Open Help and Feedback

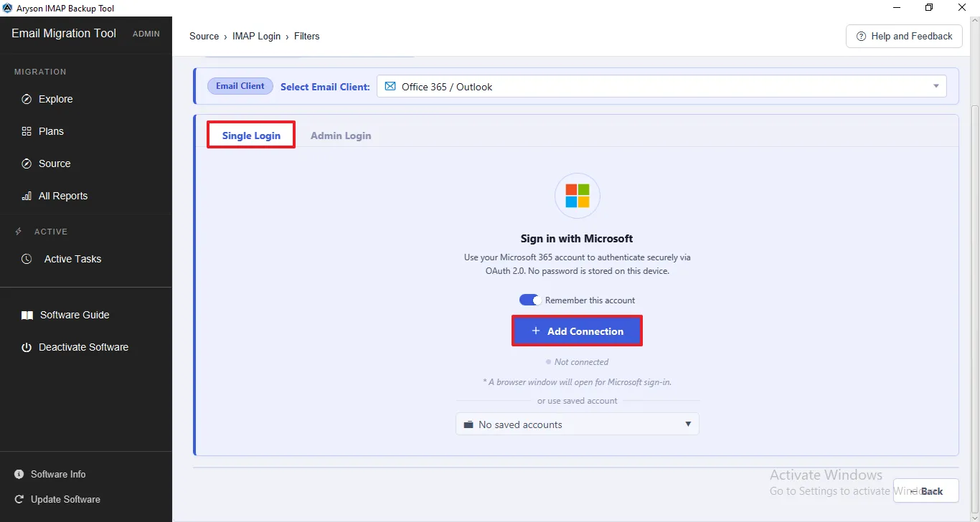(904, 36)
